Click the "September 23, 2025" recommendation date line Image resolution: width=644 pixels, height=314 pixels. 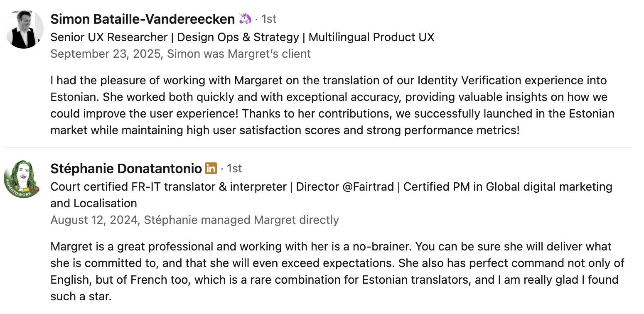[x=106, y=54]
